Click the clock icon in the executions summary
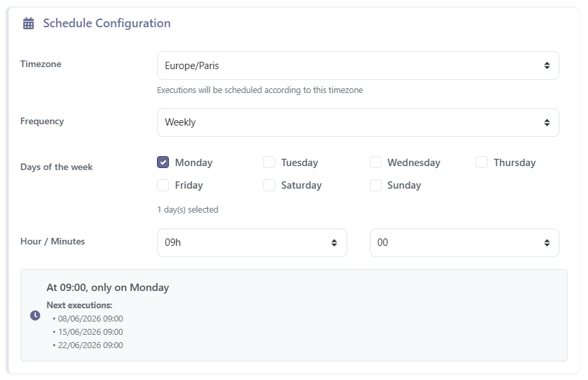Screen dimensions: 588x380 pos(35,316)
